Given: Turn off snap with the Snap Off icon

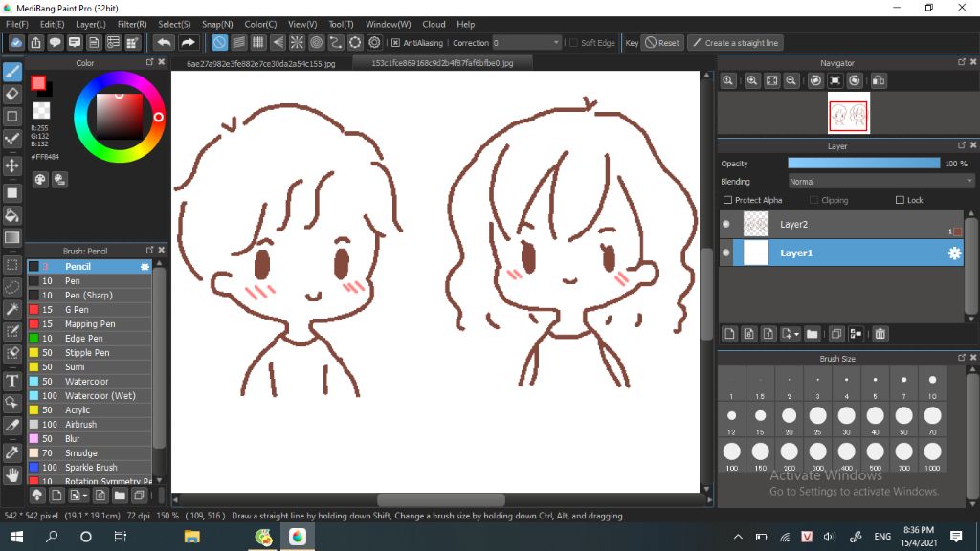Looking at the screenshot, I should [x=219, y=42].
